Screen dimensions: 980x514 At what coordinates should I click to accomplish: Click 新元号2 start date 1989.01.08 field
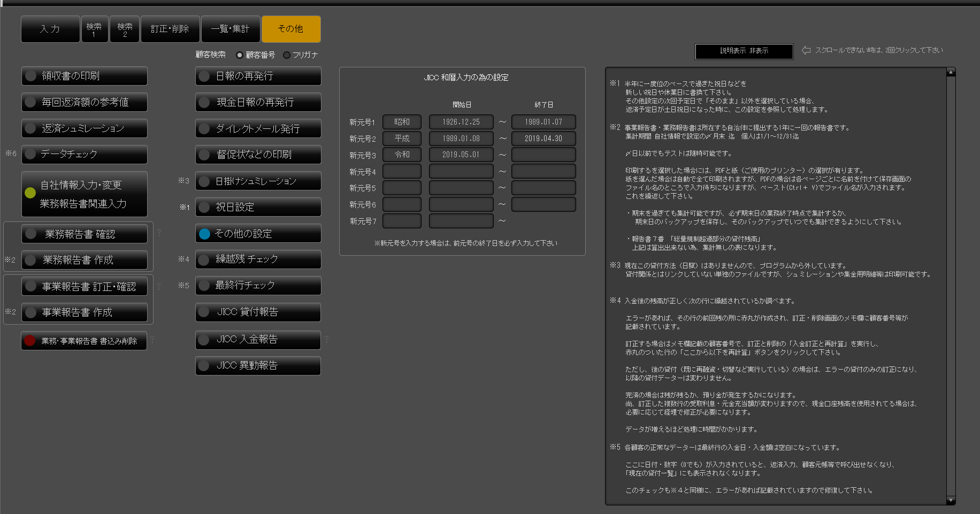click(461, 139)
